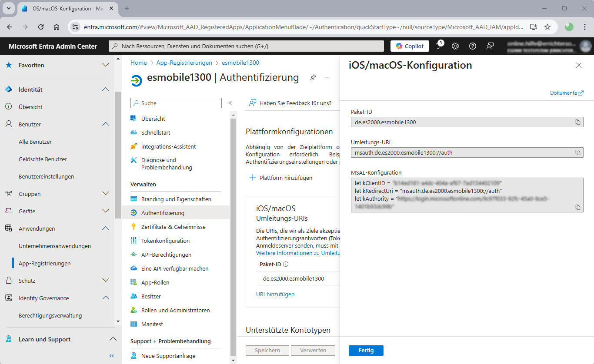Click the install app icon in address bar
This screenshot has width=594, height=364.
point(534,27)
